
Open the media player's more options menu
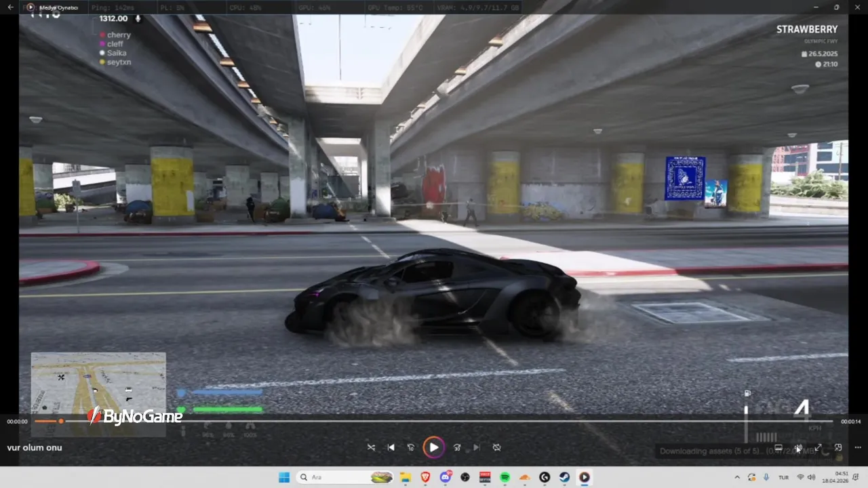click(x=858, y=447)
